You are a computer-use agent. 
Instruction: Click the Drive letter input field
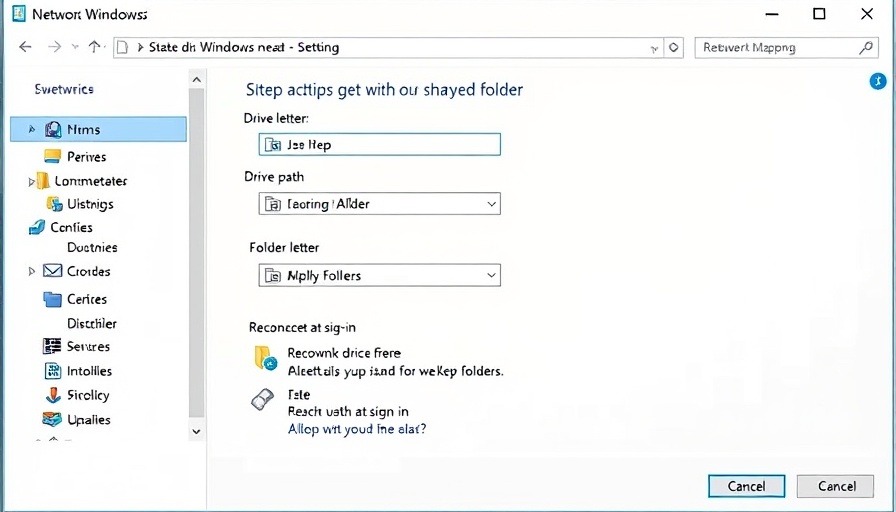379,145
